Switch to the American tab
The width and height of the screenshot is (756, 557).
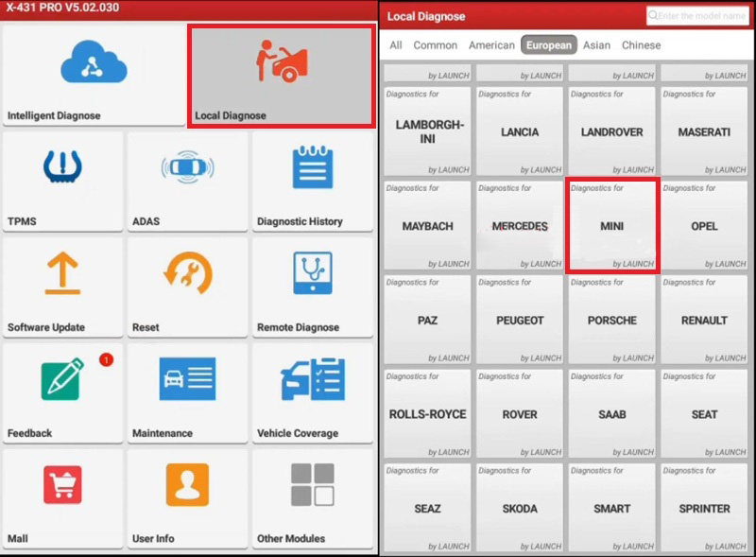coord(491,45)
